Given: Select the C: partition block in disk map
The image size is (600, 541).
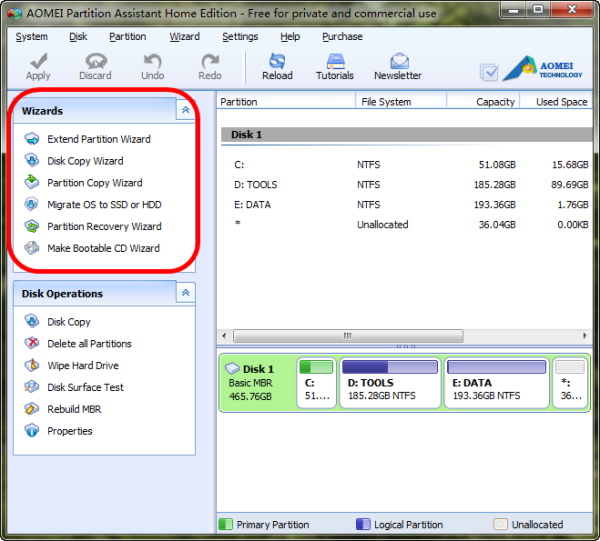Looking at the screenshot, I should [x=316, y=383].
